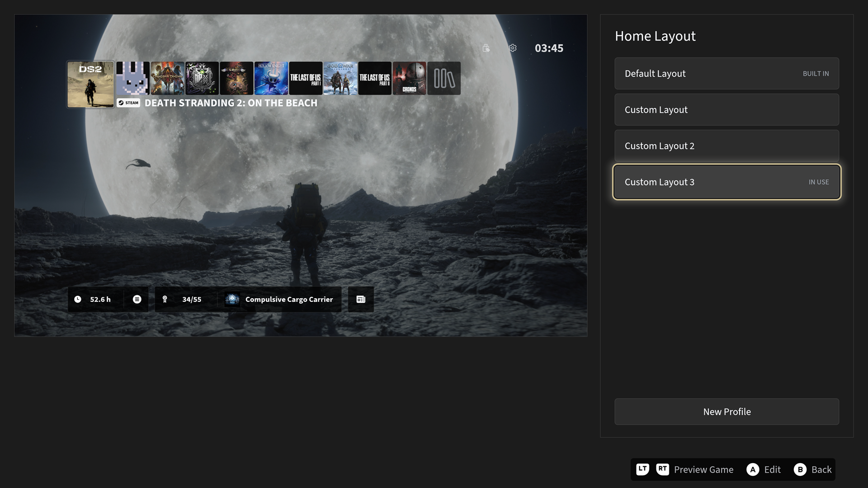Select Default Layout
This screenshot has width=868, height=488.
pyautogui.click(x=726, y=73)
